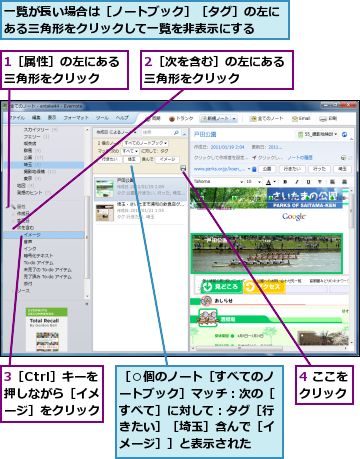Select the フェリー tag in sidebar
360x459 pixels.
coord(36,137)
